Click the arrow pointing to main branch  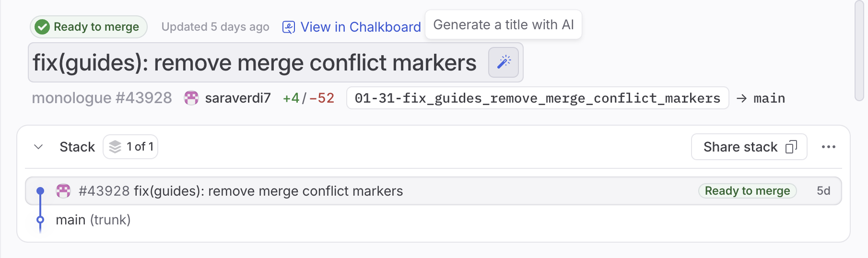(741, 98)
